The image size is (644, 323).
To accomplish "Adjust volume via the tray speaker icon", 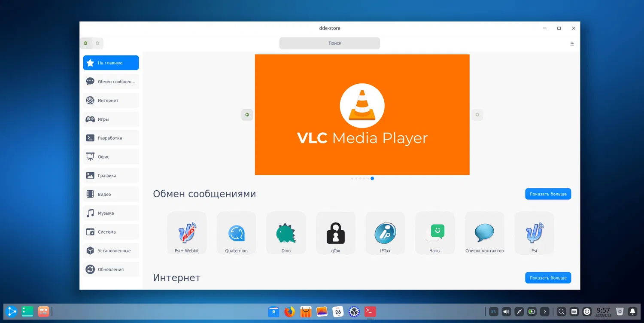I will (x=507, y=311).
